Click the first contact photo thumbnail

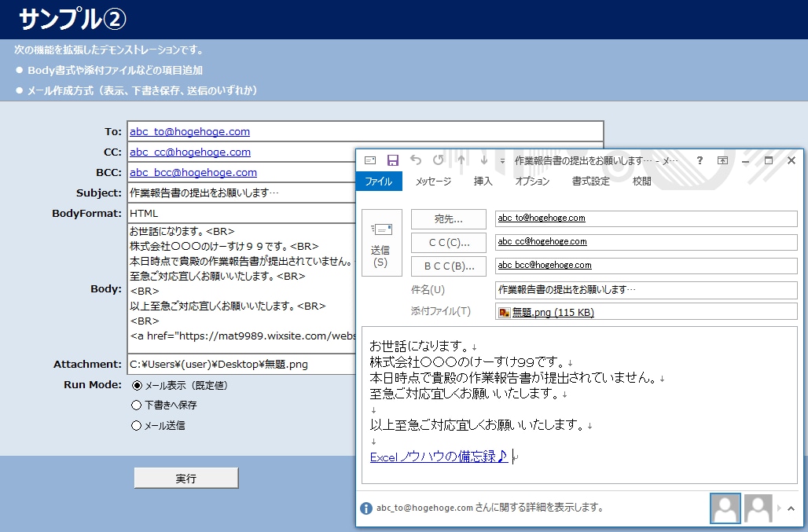pos(725,508)
